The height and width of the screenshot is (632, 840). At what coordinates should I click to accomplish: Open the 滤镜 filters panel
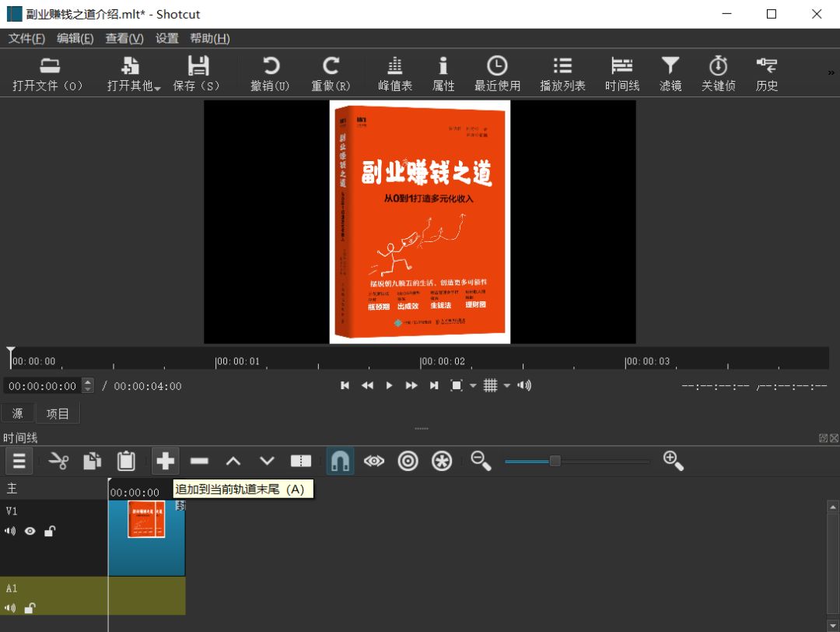[670, 73]
